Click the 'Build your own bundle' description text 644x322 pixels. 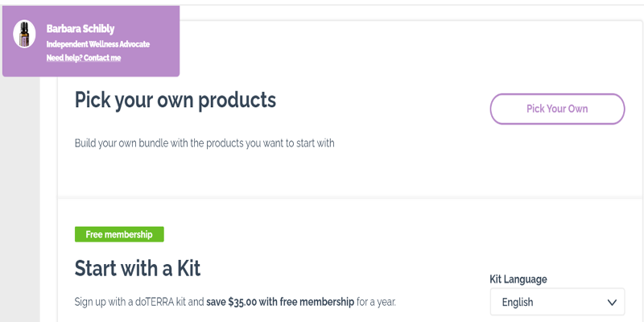pos(204,143)
